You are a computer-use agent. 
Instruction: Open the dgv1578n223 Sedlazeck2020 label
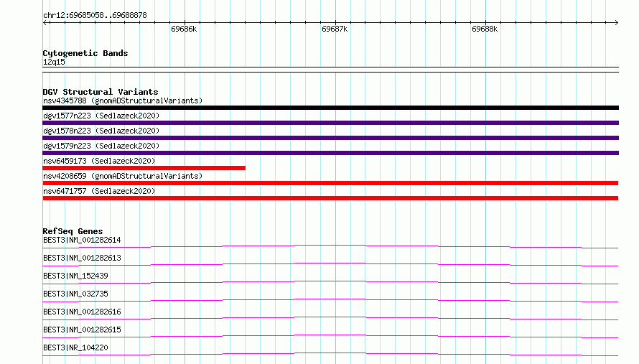[x=101, y=131]
